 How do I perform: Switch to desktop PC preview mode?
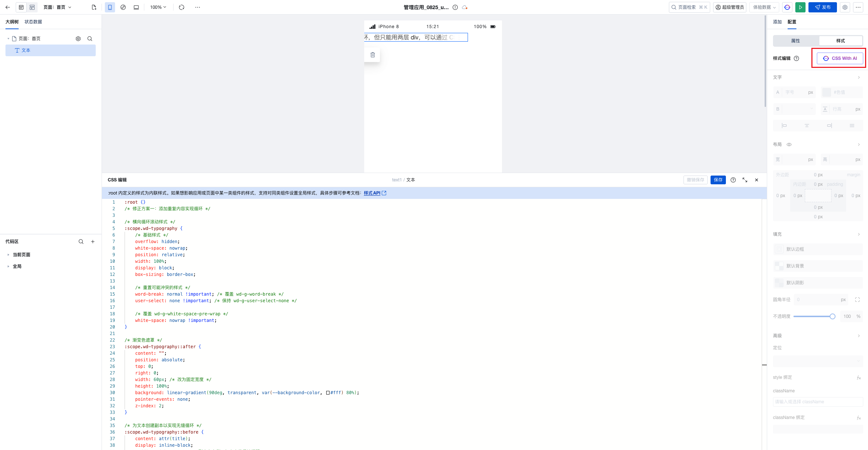tap(136, 7)
